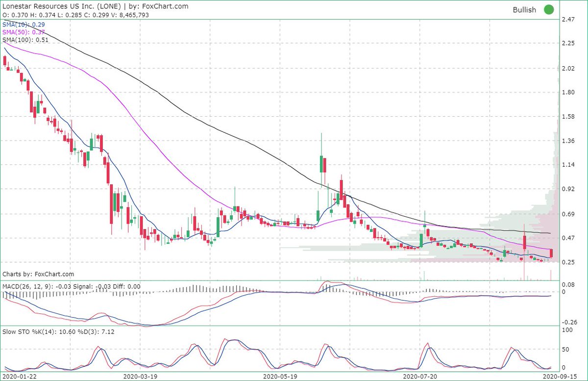Click the 2.25 price axis label
The image size is (588, 381).
[x=568, y=44]
